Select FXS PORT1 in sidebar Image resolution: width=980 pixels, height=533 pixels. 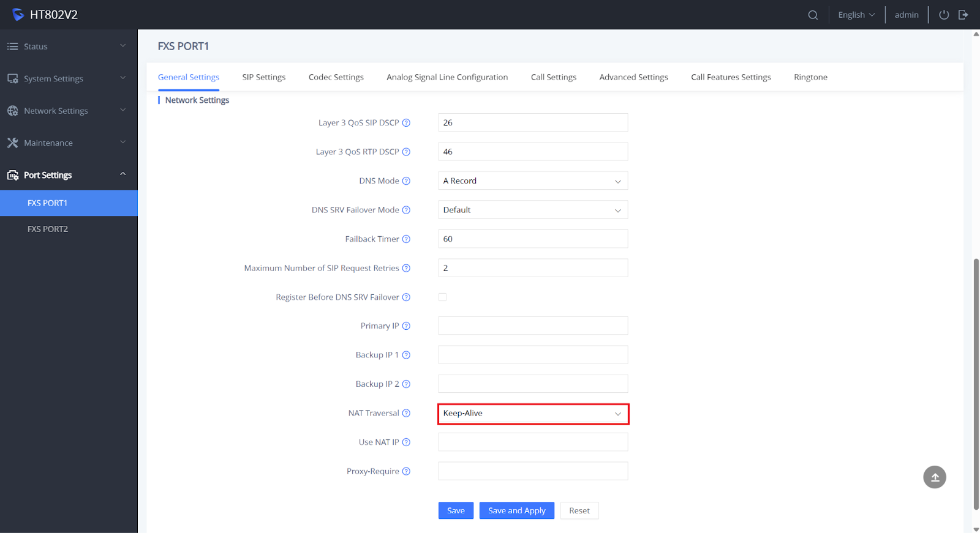click(69, 203)
